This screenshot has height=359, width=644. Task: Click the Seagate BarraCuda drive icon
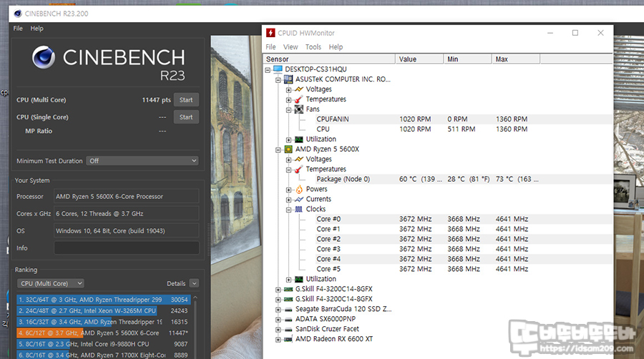pyautogui.click(x=288, y=310)
